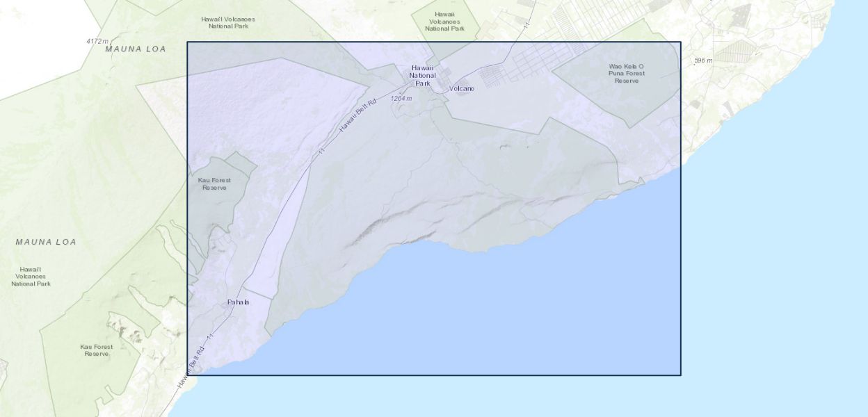Screen dimensions: 868x417
Task: Click the Hawaii National Park label beside Volcano
Action: click(x=423, y=75)
